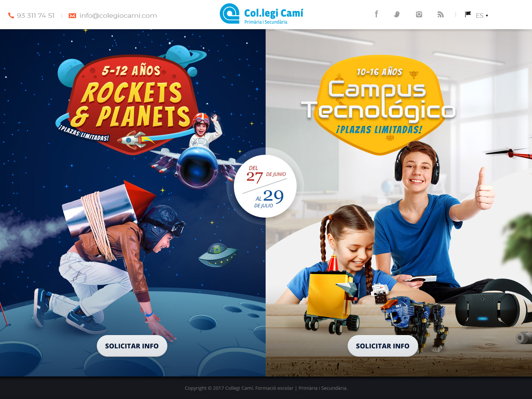Image resolution: width=532 pixels, height=399 pixels.
Task: Open the Twitter bird icon
Action: pos(397,14)
